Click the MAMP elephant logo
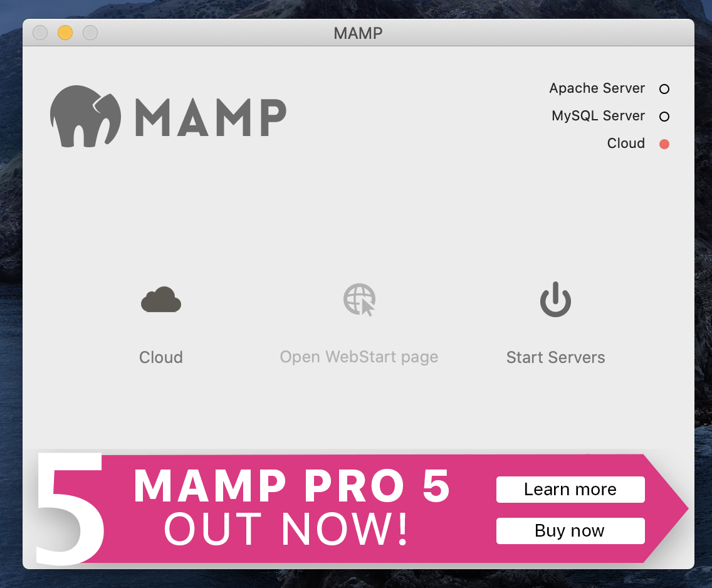 tap(85, 116)
